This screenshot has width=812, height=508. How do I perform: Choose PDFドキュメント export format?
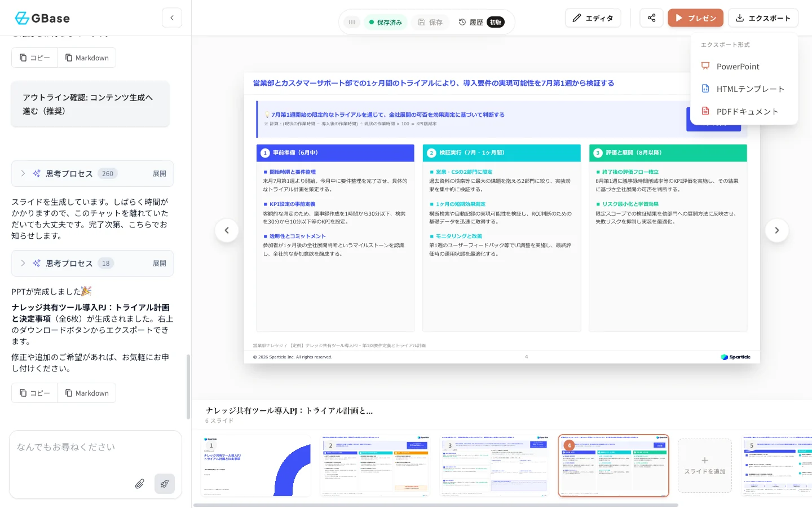click(x=744, y=111)
